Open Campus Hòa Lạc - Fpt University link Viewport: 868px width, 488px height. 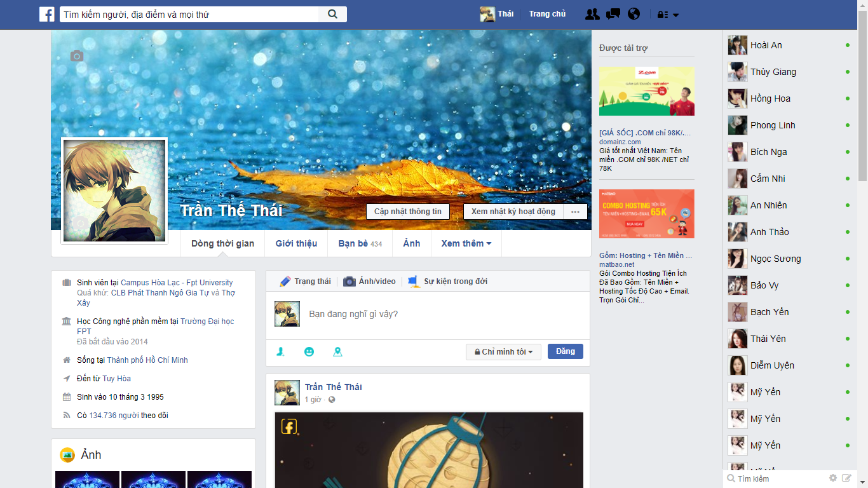[177, 283]
